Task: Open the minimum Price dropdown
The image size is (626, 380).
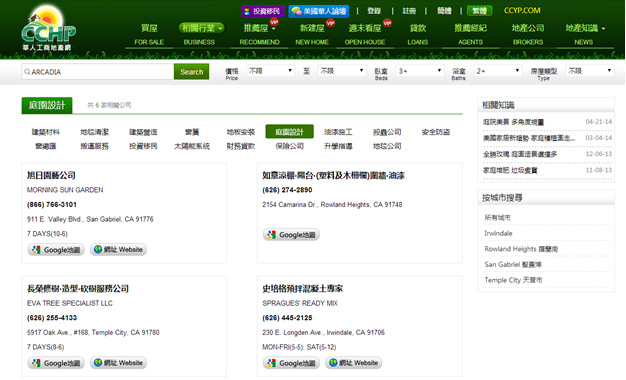Action: 270,71
